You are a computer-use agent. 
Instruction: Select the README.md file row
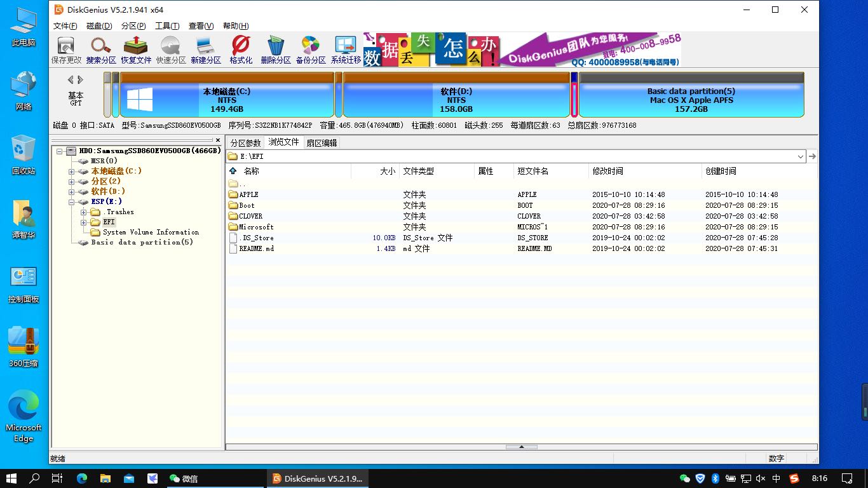pos(522,248)
